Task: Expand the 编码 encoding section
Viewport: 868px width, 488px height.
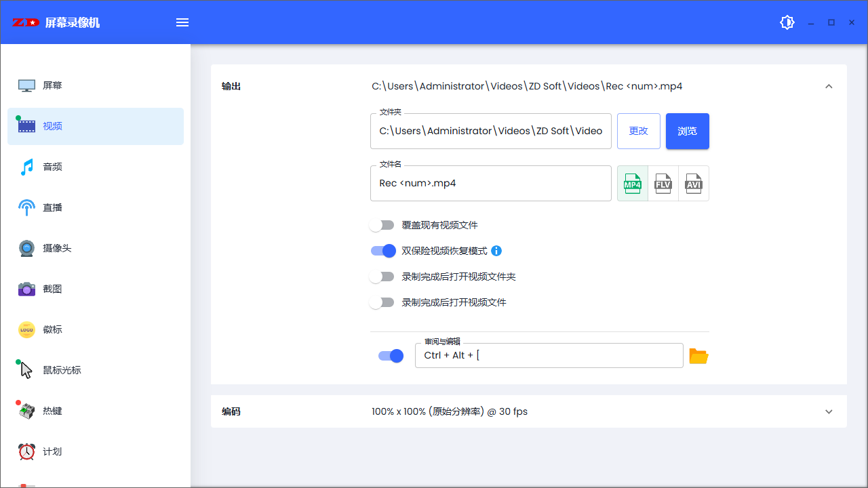Action: [829, 411]
